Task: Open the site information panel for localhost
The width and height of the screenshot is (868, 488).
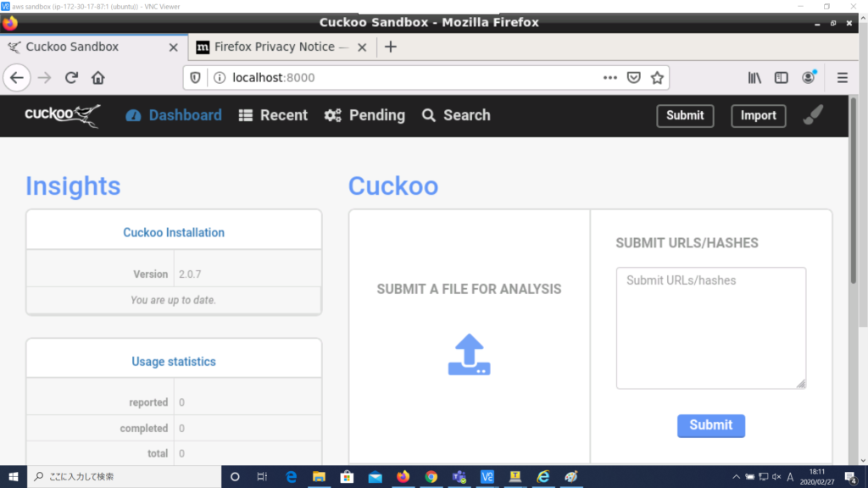Action: click(219, 77)
